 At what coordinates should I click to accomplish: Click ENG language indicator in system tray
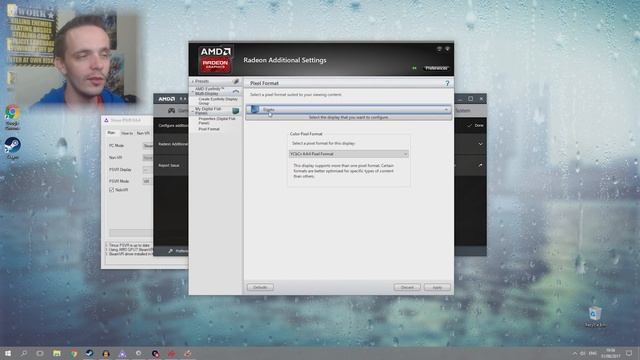593,353
